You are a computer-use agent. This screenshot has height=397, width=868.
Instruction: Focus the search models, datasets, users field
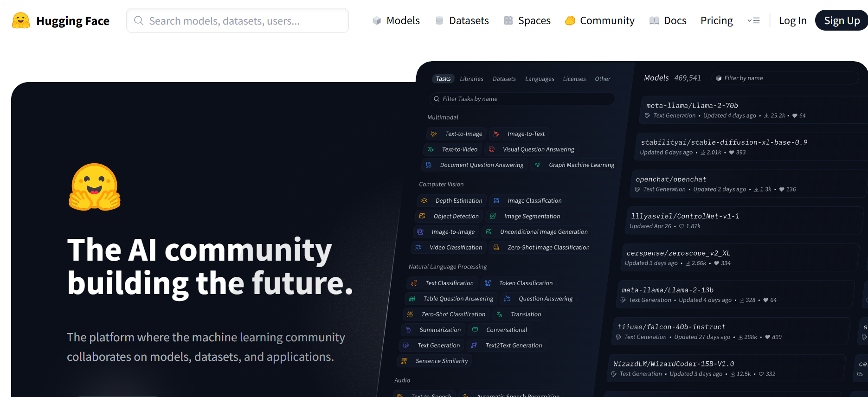238,20
